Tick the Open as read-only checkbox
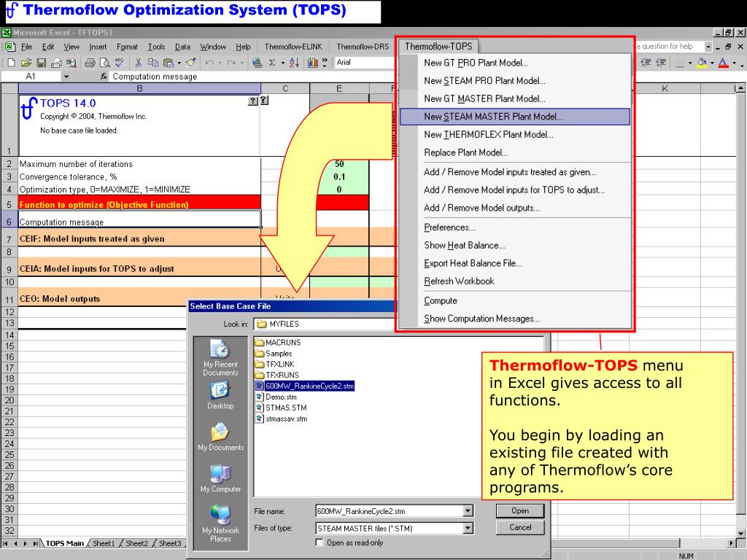Screen dimensions: 747x560 [x=320, y=542]
